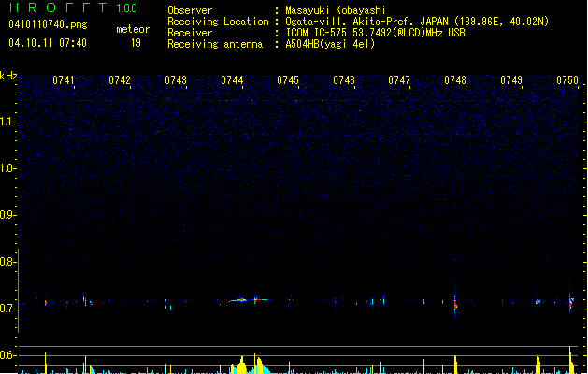Viewport: 588px width, 374px height.
Task: Click the 1.1 kHz axis label
Action: (7, 122)
